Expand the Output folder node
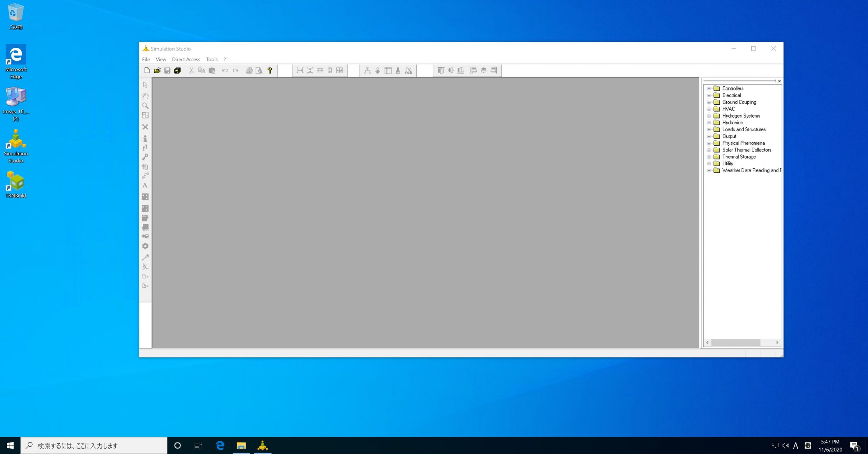This screenshot has width=868, height=454. click(709, 136)
